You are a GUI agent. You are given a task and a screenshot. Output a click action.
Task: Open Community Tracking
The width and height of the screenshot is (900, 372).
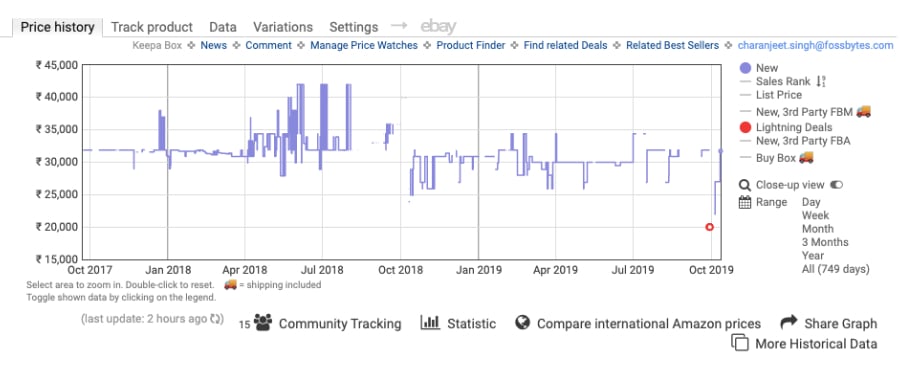(x=340, y=323)
